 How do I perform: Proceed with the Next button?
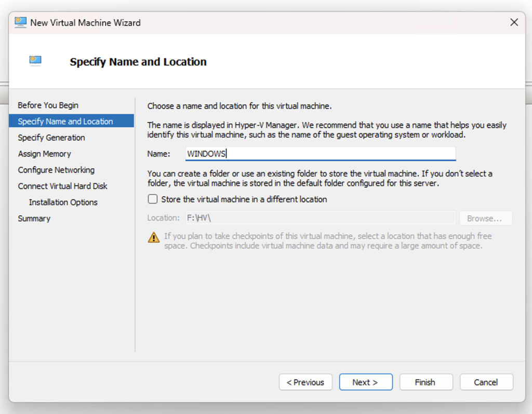coord(365,382)
